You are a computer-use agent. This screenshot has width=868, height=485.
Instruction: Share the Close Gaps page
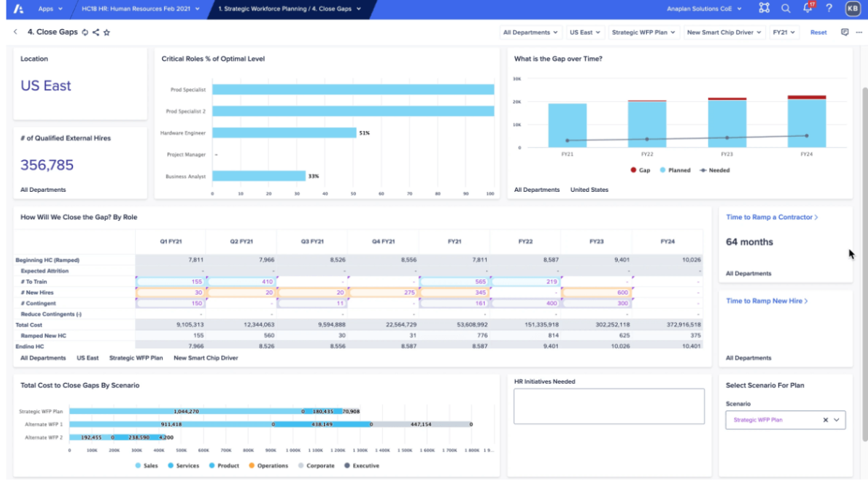pyautogui.click(x=96, y=33)
